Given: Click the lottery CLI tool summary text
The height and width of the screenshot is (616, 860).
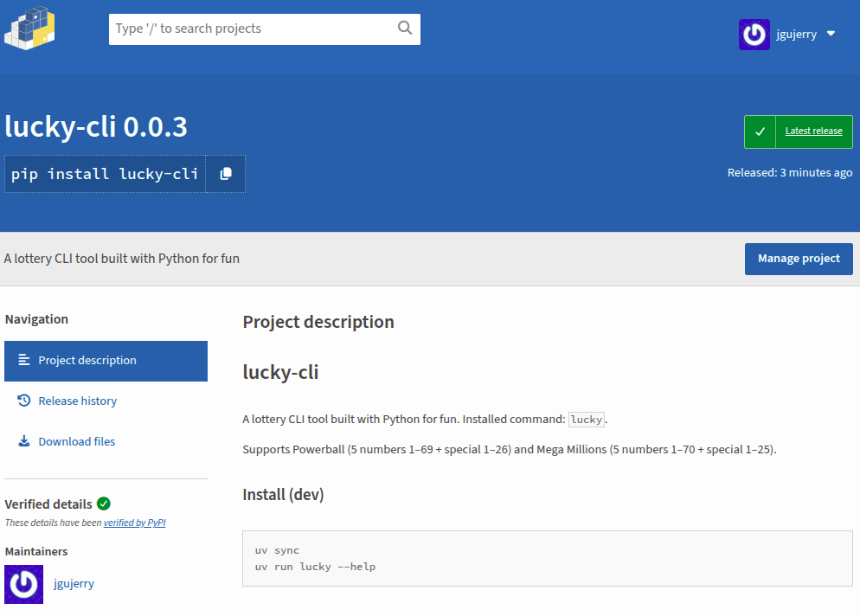Looking at the screenshot, I should point(122,259).
